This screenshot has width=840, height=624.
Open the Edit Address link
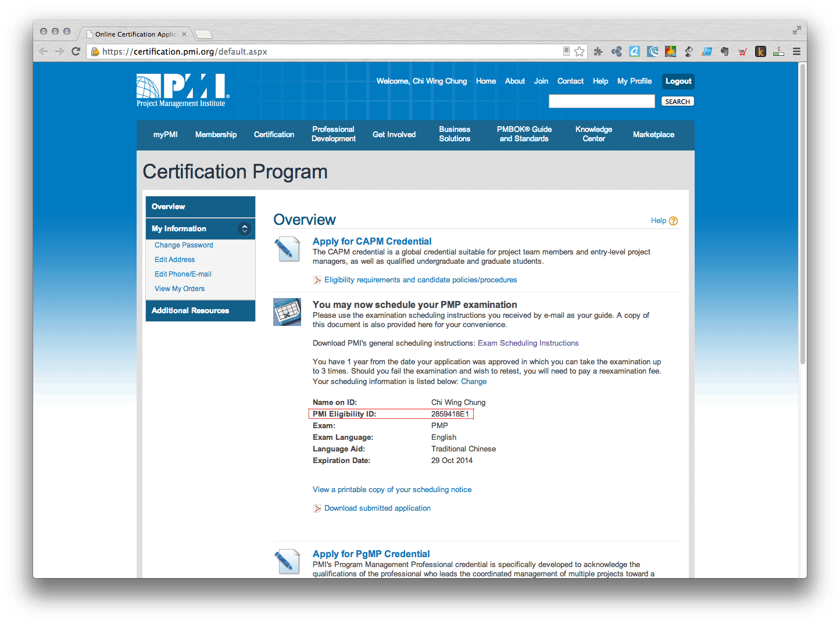pyautogui.click(x=174, y=260)
